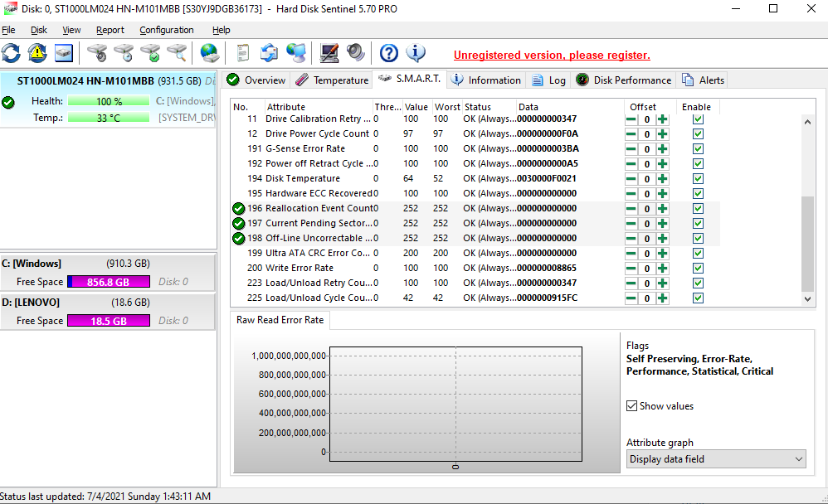Click the Refresh disk status toolbar icon
This screenshot has height=504, width=828.
click(x=11, y=53)
